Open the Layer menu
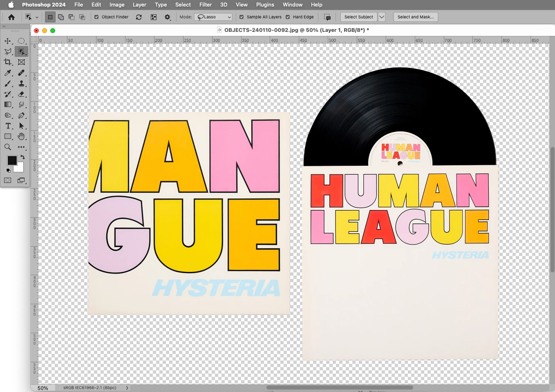The image size is (555, 392). pos(139,4)
